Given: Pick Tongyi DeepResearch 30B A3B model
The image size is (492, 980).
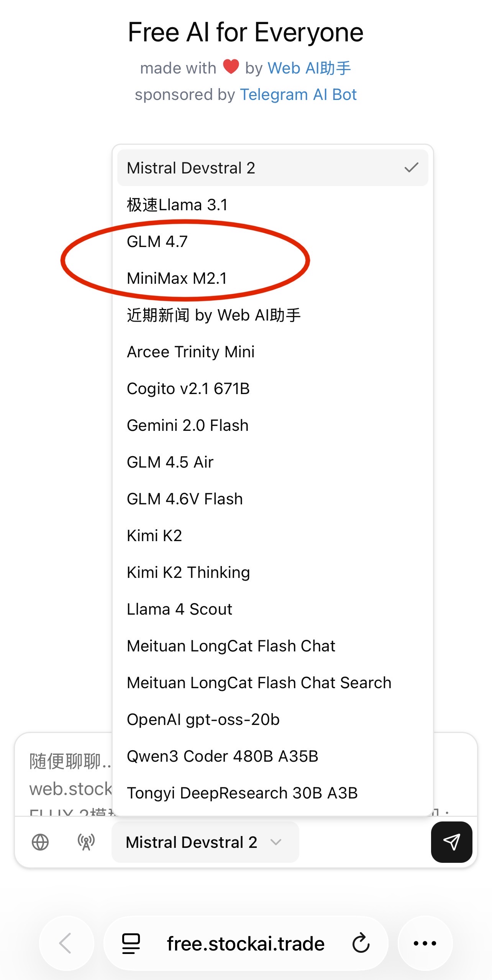Looking at the screenshot, I should click(242, 793).
